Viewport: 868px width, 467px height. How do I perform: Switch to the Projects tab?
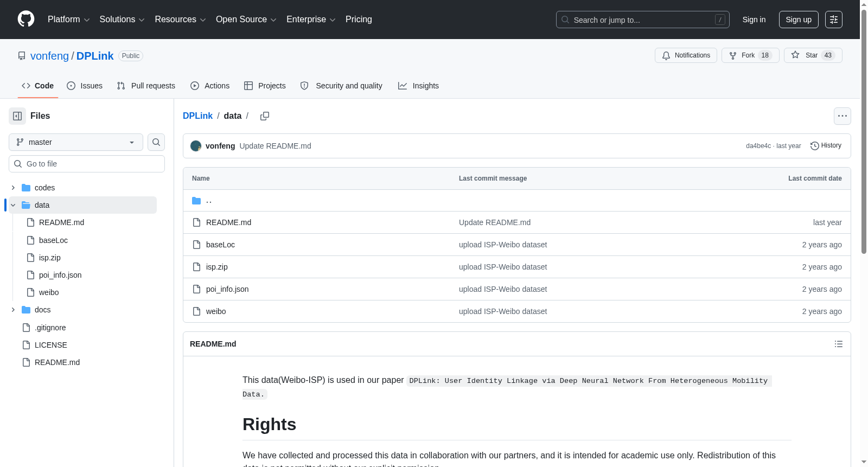coord(265,86)
